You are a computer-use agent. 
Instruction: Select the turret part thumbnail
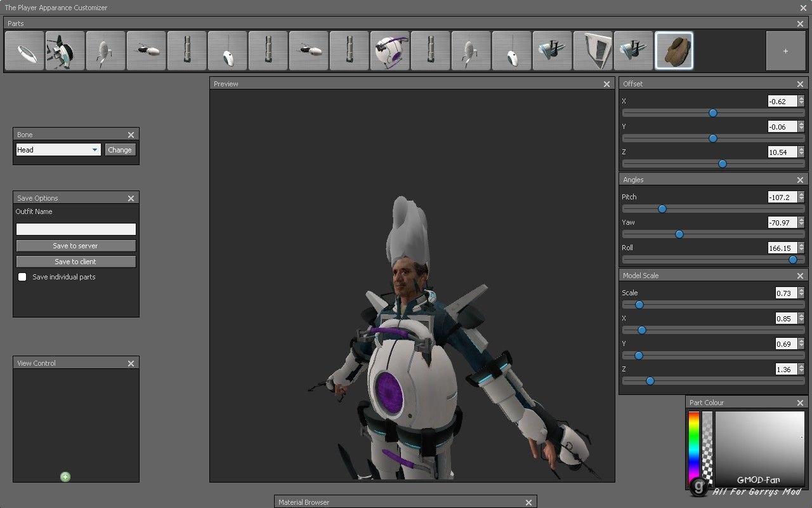65,51
